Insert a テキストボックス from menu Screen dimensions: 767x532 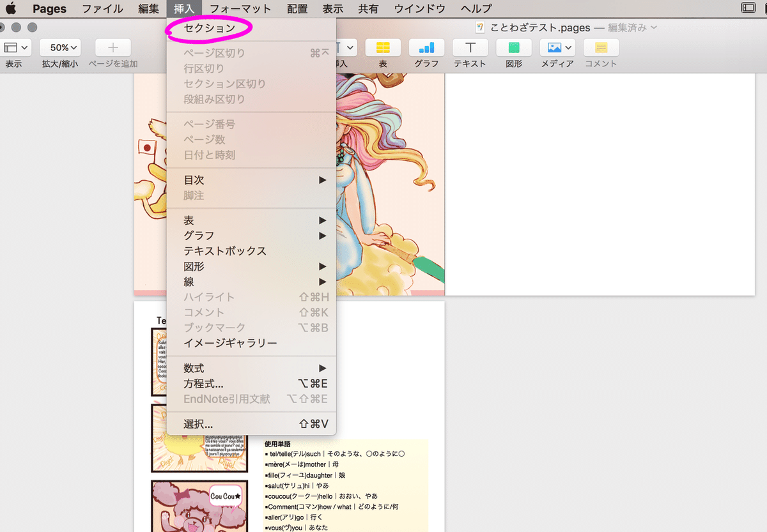pos(251,251)
